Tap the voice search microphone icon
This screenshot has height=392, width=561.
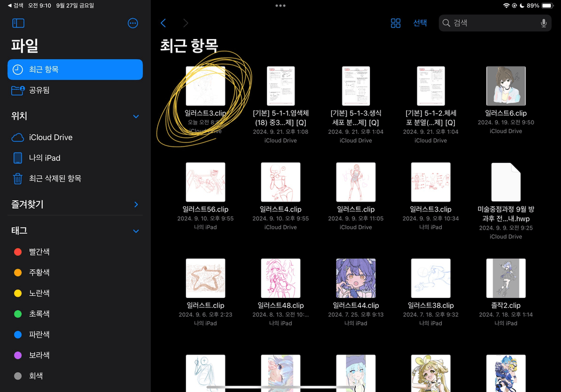pos(545,23)
